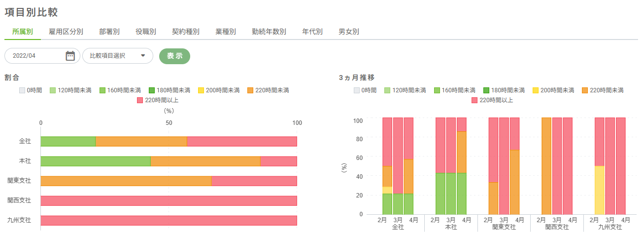Go to the 男女別 tab
Viewport: 644px width, 236px height.
349,32
